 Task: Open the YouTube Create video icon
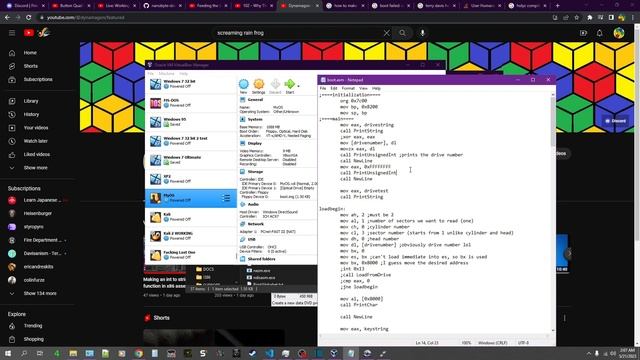(583, 33)
